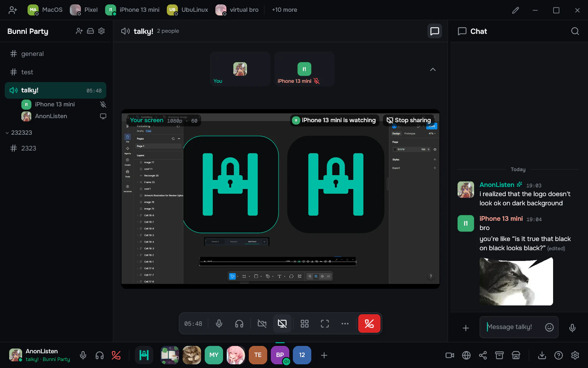Click the edit pencil icon in title bar
588x368 pixels.
click(516, 10)
